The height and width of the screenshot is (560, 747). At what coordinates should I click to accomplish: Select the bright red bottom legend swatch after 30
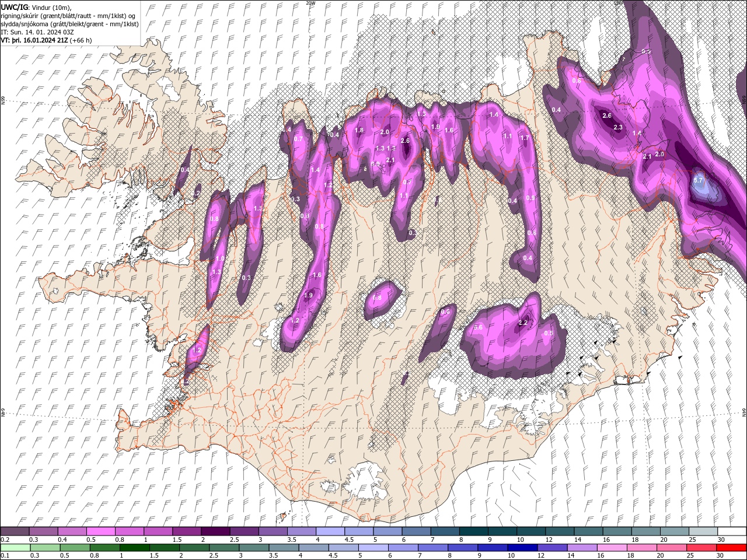731,547
